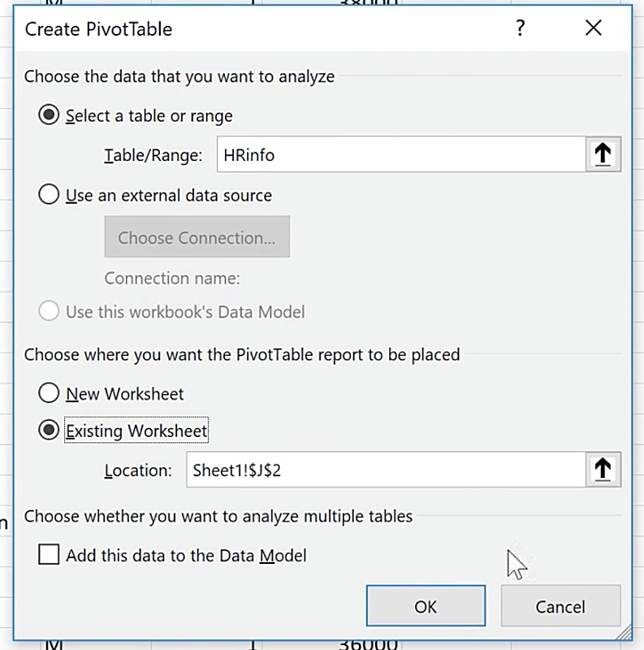
Task: Close the Create PivotTable dialog
Action: pyautogui.click(x=594, y=29)
